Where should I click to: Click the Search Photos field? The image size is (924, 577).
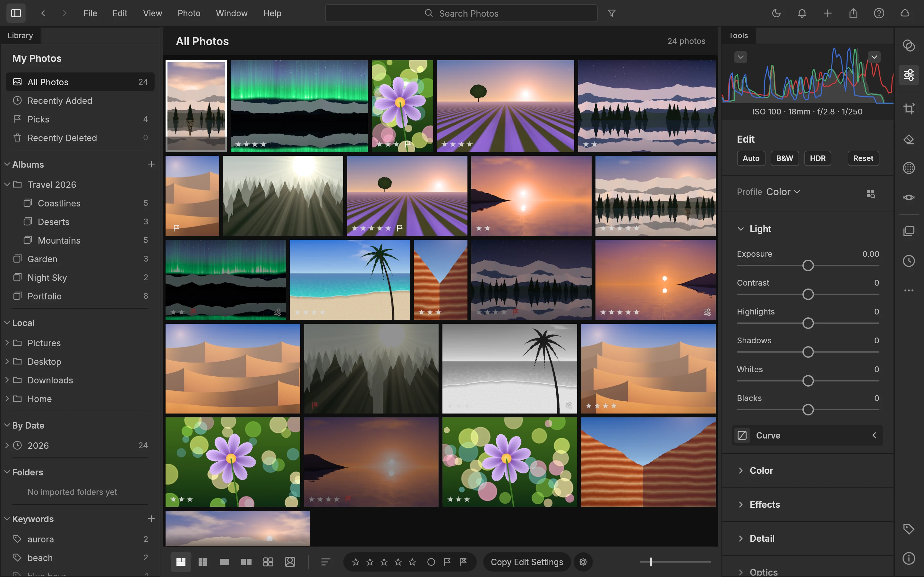pyautogui.click(x=461, y=13)
